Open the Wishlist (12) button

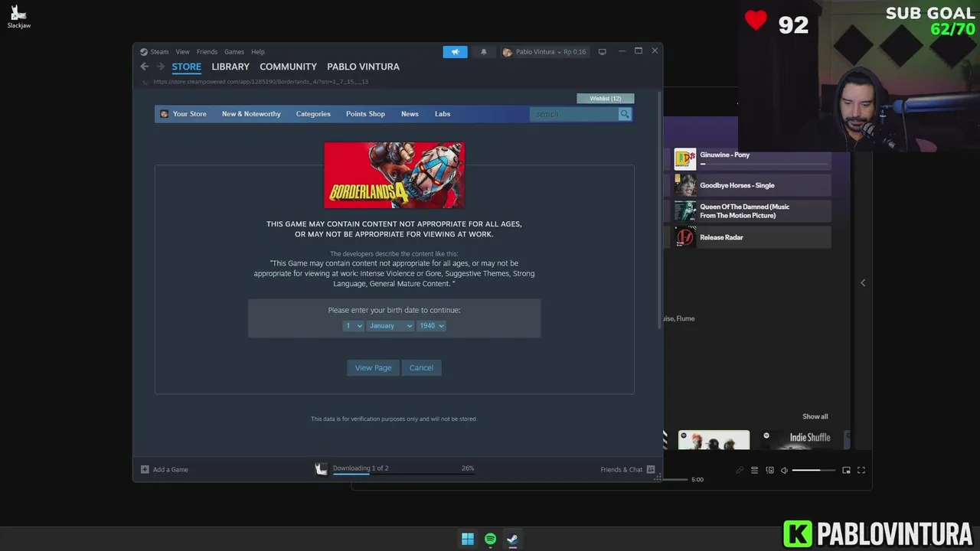pyautogui.click(x=606, y=99)
